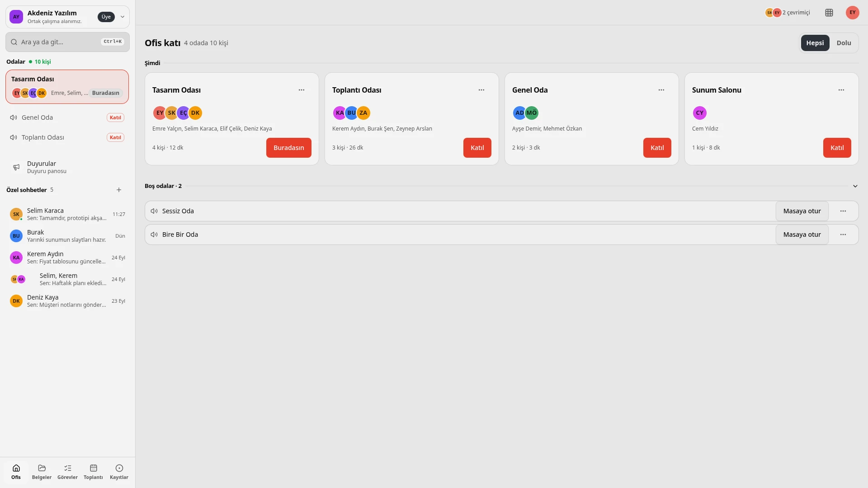Click the plus icon next to Özel sohbetler
Screen dimensions: 868x488
tap(119, 190)
